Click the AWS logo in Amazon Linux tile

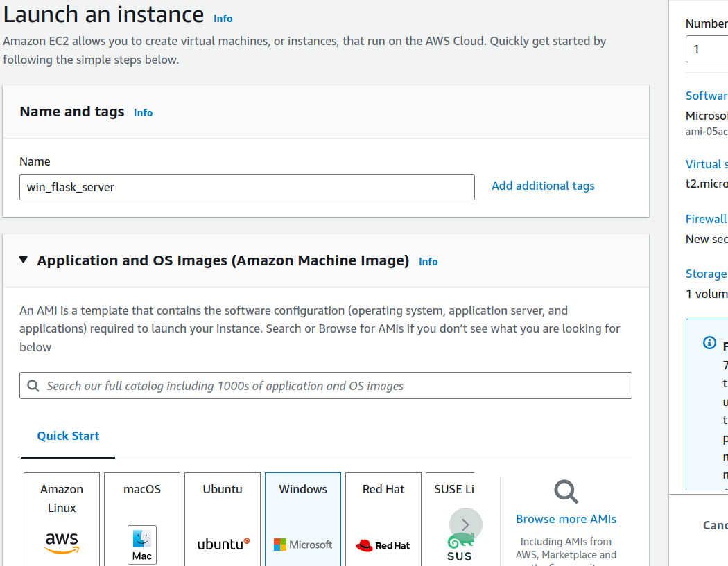62,542
